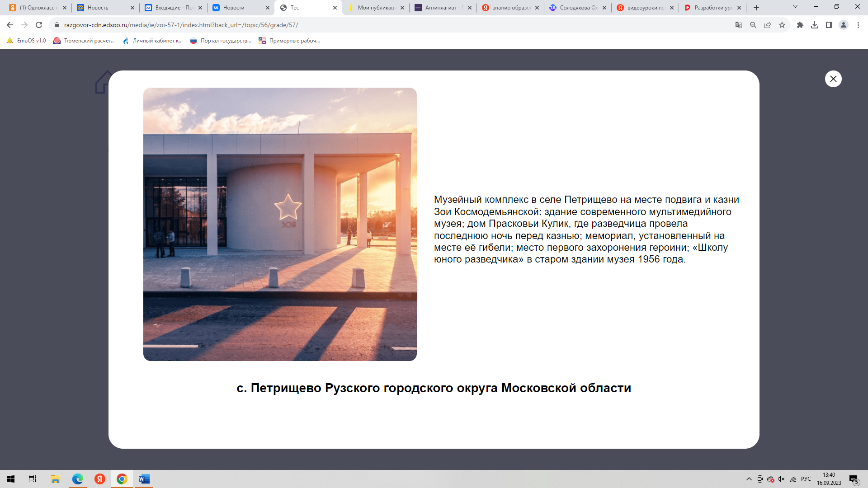
Task: Open Yandex Browser from the taskbar
Action: tap(100, 479)
